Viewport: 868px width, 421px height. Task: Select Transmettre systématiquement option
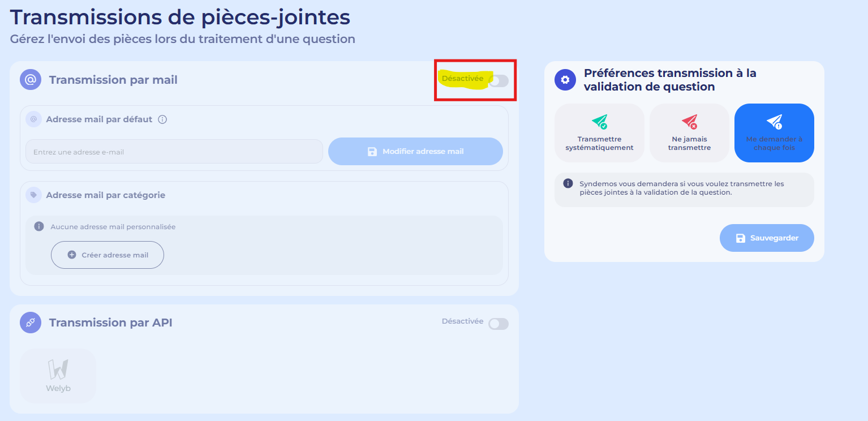tap(599, 132)
